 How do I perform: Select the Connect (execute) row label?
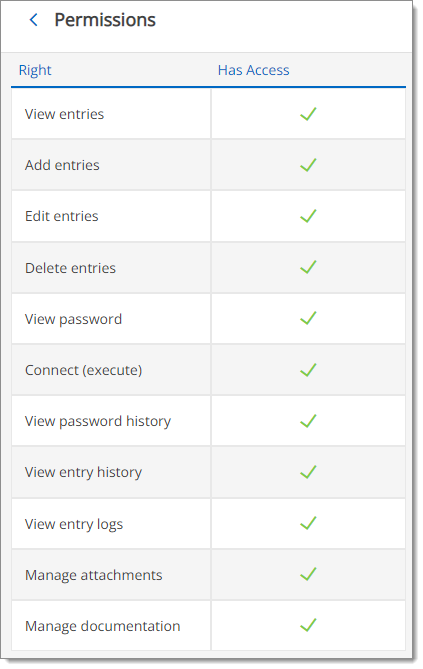tap(84, 370)
